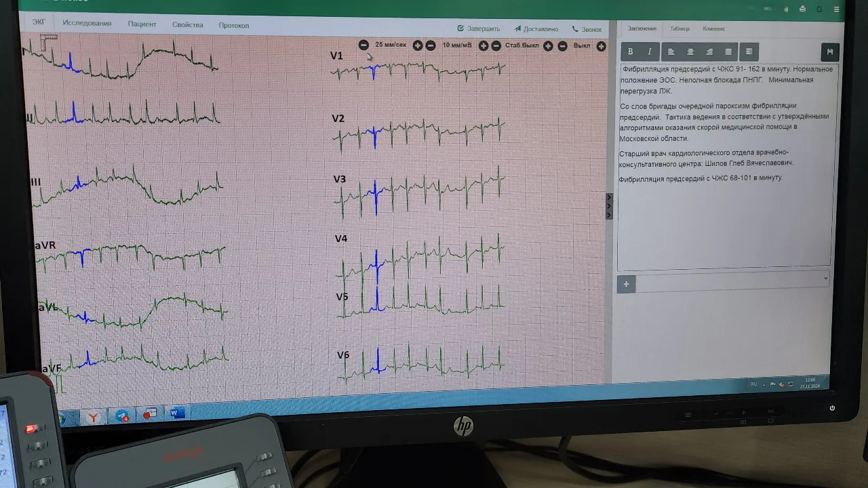Switch to the Таблица tab
The image size is (868, 488).
point(679,28)
